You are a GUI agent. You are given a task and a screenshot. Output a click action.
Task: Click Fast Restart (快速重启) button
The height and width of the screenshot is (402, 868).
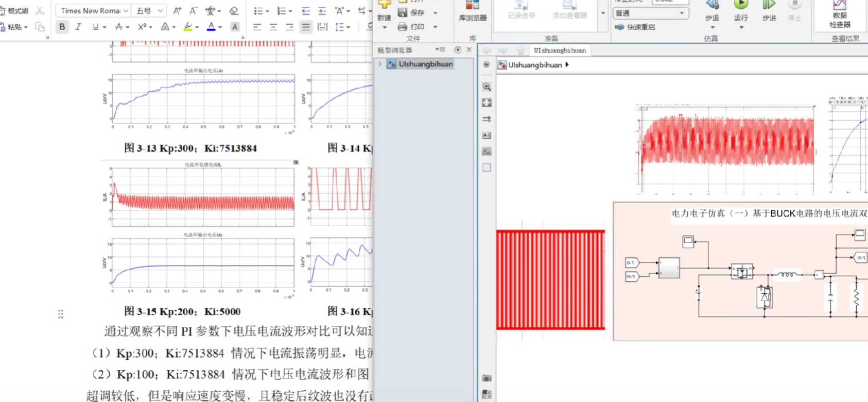click(636, 27)
